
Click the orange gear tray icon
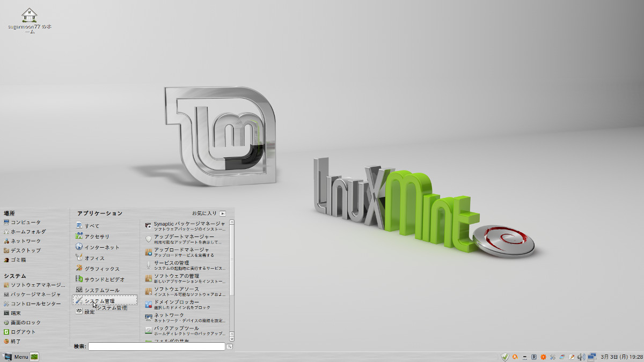click(x=543, y=357)
